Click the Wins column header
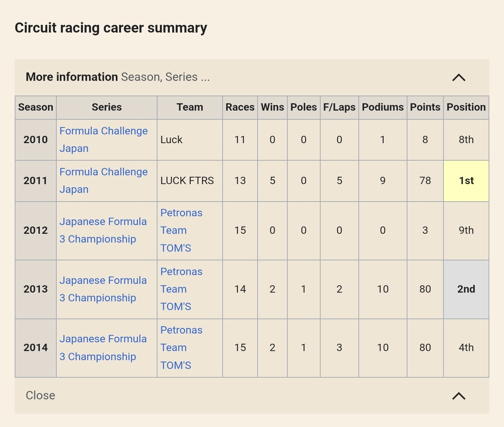Viewport: 504px width, 427px height. tap(272, 107)
